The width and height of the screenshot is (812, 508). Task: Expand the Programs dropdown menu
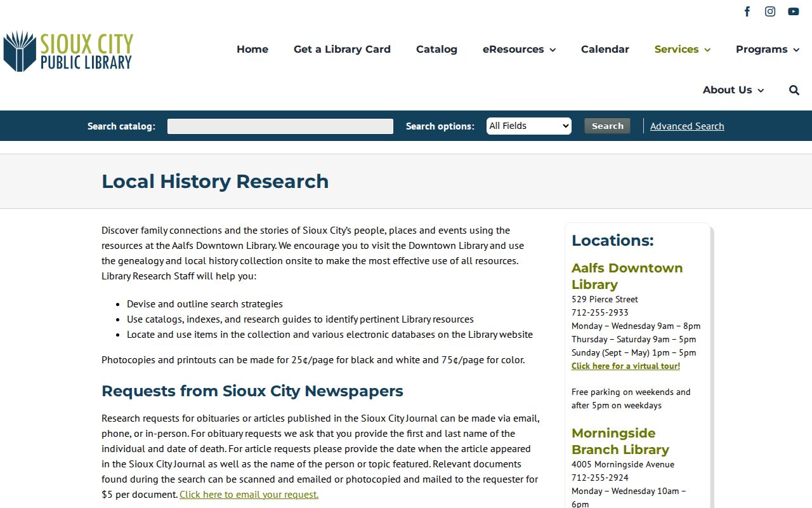768,50
